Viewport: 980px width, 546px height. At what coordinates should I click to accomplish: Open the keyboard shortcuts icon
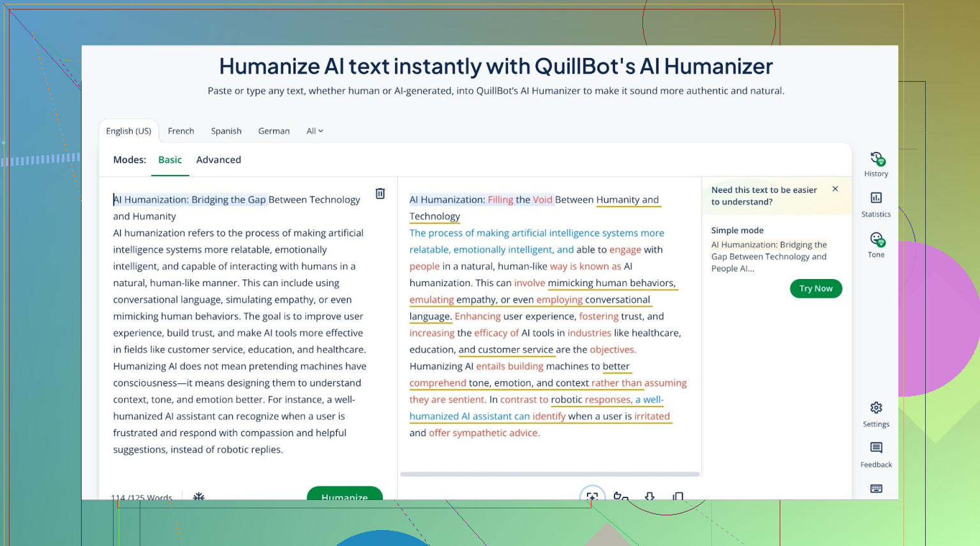876,489
